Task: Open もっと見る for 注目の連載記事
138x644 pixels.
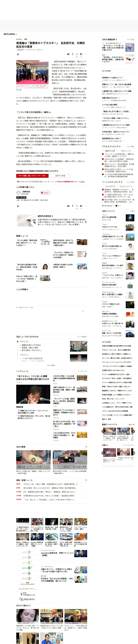Action: (130, 39)
